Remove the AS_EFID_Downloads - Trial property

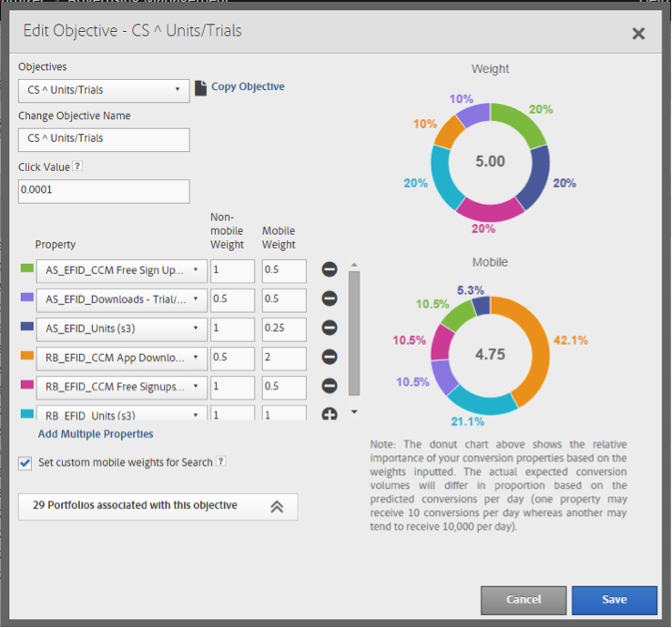pyautogui.click(x=329, y=299)
